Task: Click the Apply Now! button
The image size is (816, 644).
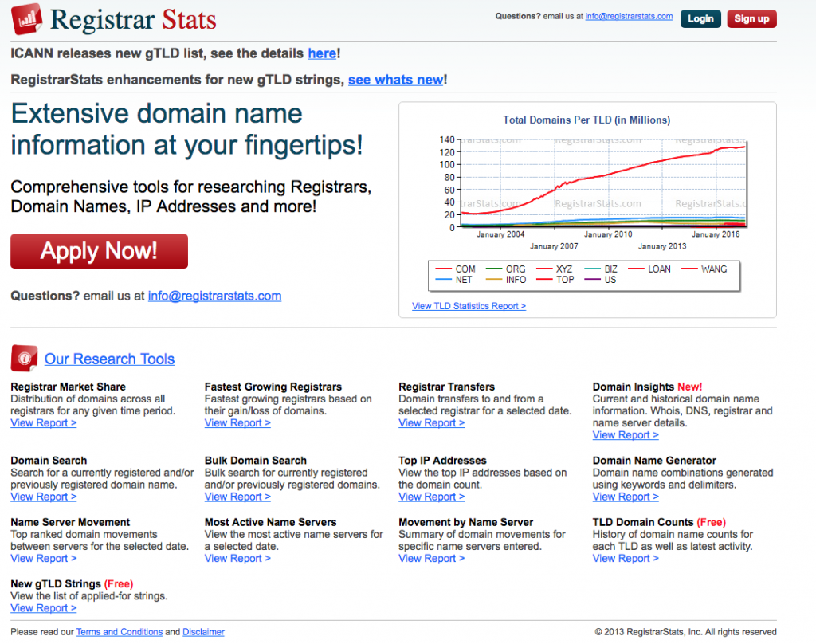Action: (x=99, y=251)
